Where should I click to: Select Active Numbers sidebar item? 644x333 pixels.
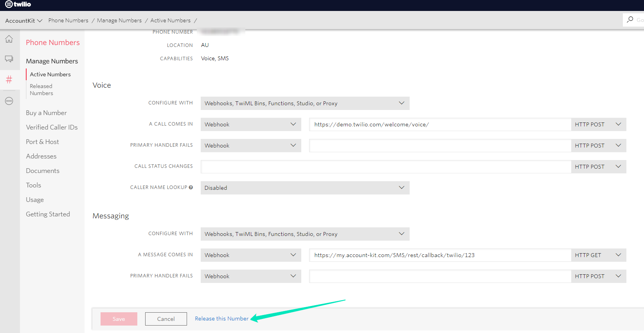50,74
